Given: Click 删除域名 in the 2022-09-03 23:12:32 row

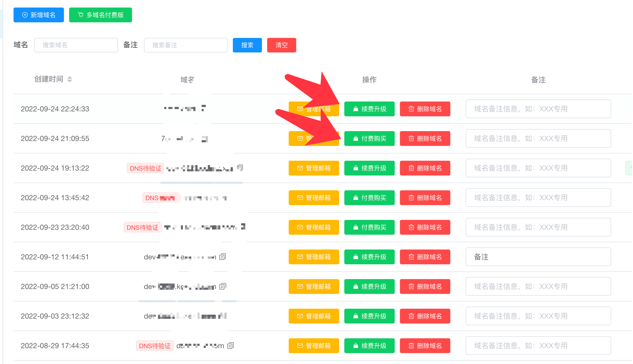Looking at the screenshot, I should [x=425, y=316].
